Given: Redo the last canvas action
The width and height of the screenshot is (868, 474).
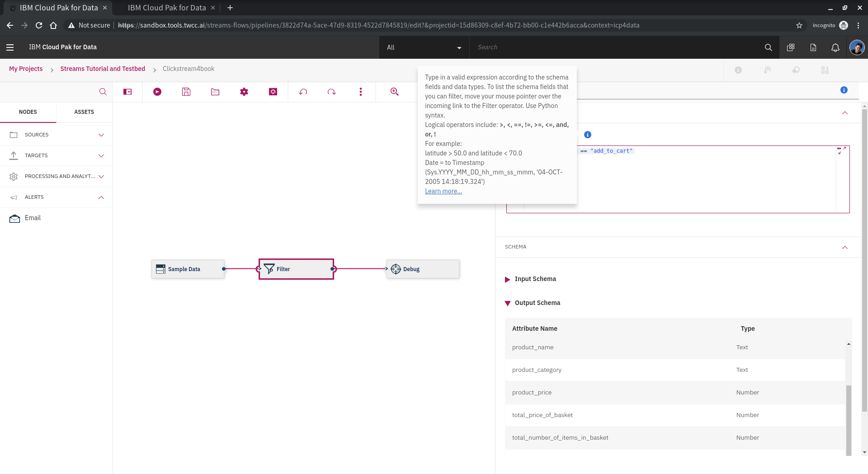Looking at the screenshot, I should pos(332,92).
